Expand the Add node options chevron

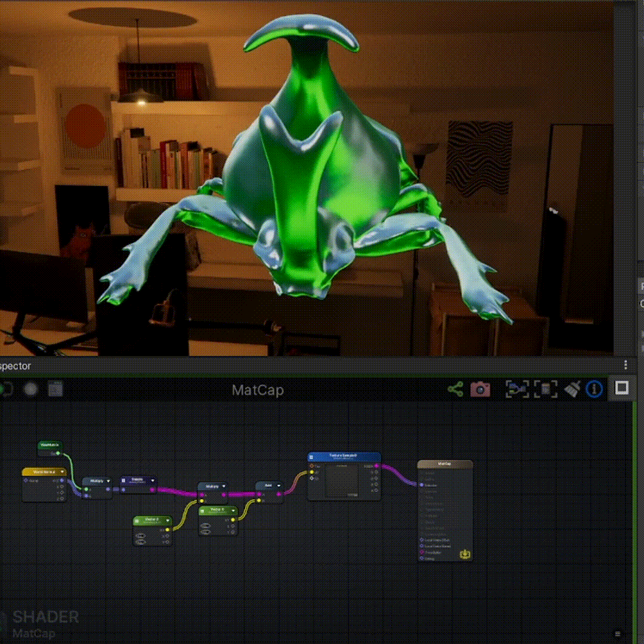click(x=278, y=484)
